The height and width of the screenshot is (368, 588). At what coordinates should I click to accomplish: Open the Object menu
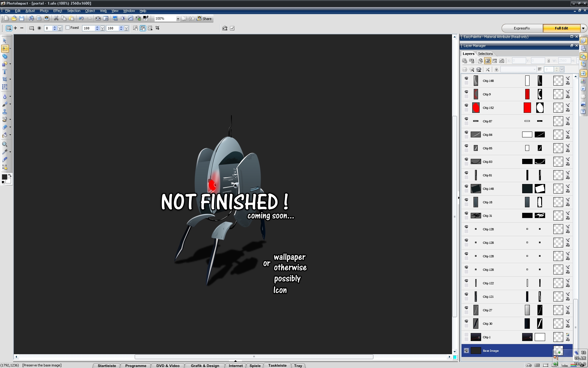coord(90,11)
